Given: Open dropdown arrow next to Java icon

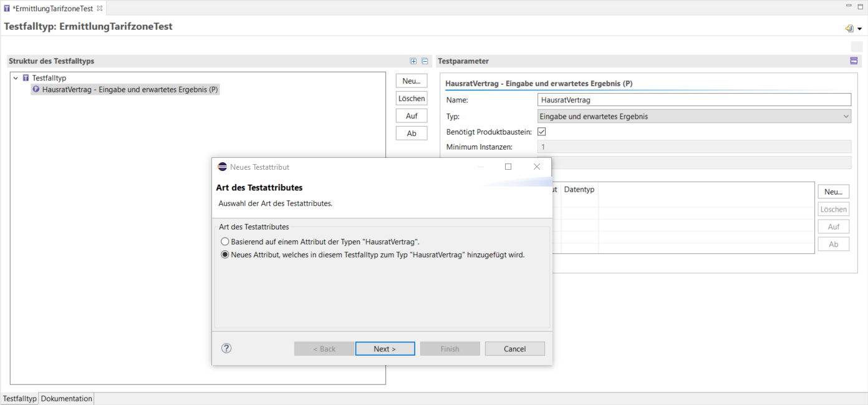Looking at the screenshot, I should (x=859, y=29).
